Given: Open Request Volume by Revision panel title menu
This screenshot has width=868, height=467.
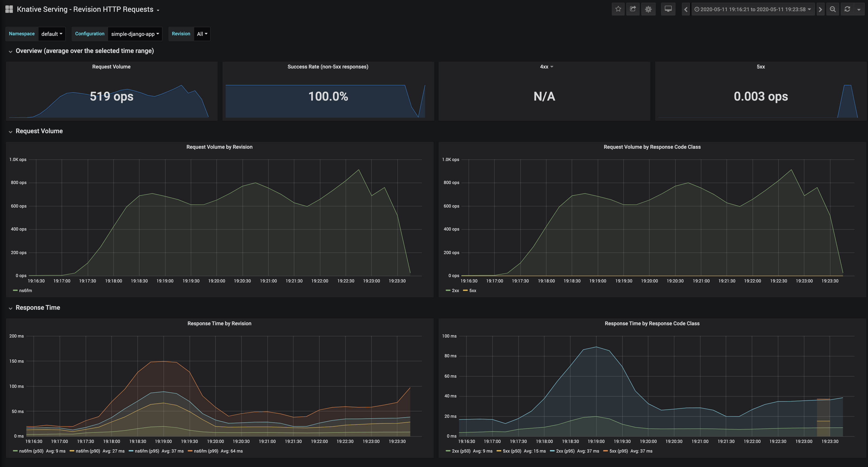Looking at the screenshot, I should click(219, 147).
